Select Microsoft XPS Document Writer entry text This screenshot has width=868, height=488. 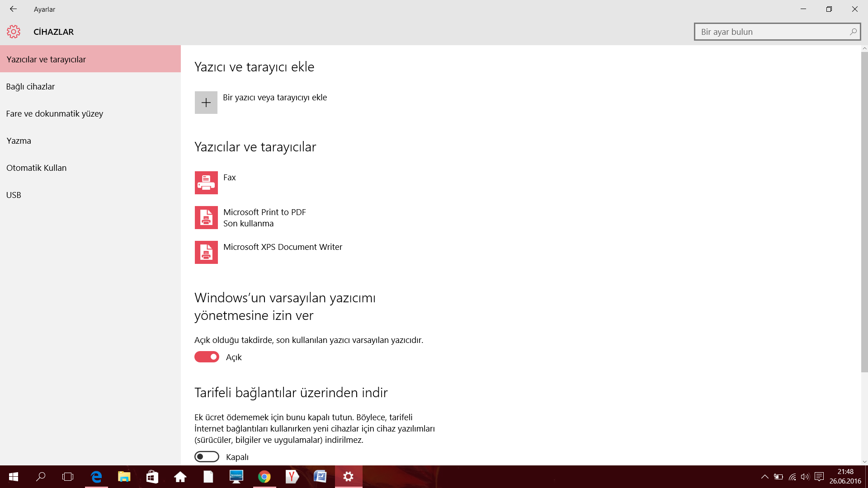(283, 247)
